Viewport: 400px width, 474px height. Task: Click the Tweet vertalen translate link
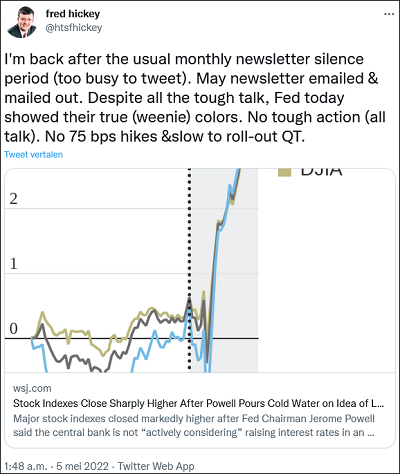(x=33, y=155)
